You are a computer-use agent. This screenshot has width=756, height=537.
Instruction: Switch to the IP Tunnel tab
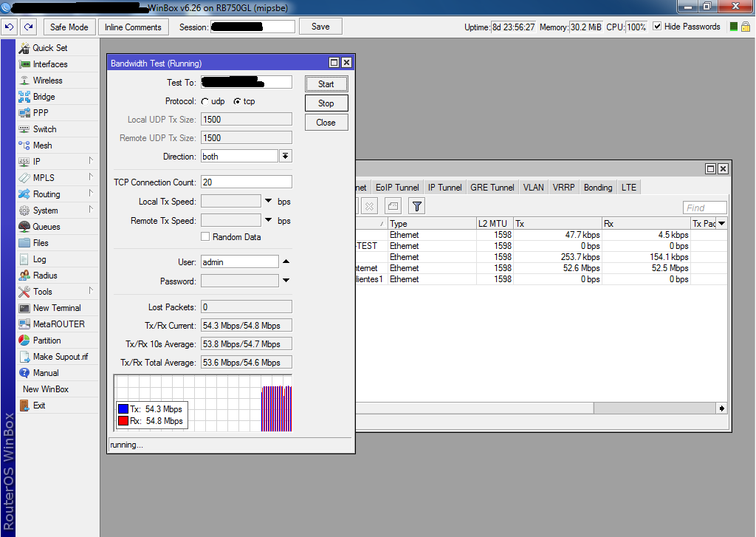point(444,187)
